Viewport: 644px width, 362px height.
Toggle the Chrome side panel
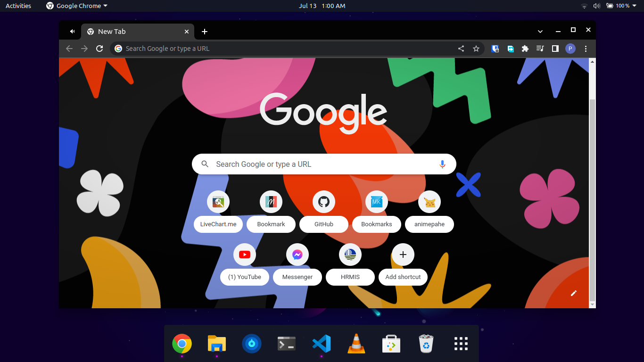pos(555,49)
